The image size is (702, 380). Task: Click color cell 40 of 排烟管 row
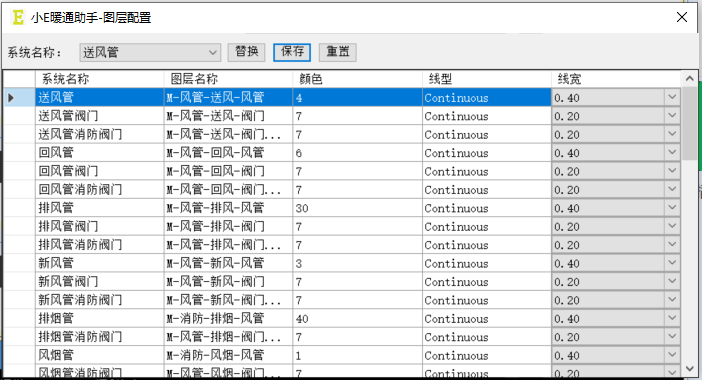pyautogui.click(x=357, y=318)
